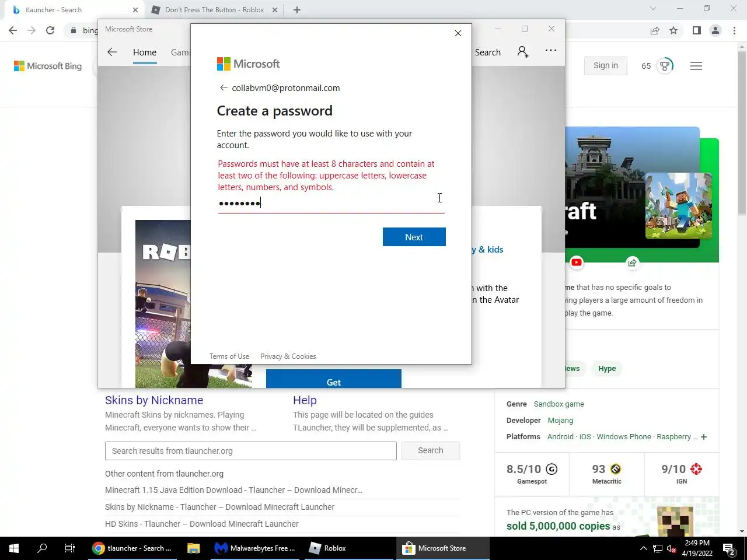Open HD Skins - Tlauncher result
This screenshot has width=747, height=560.
pyautogui.click(x=202, y=524)
